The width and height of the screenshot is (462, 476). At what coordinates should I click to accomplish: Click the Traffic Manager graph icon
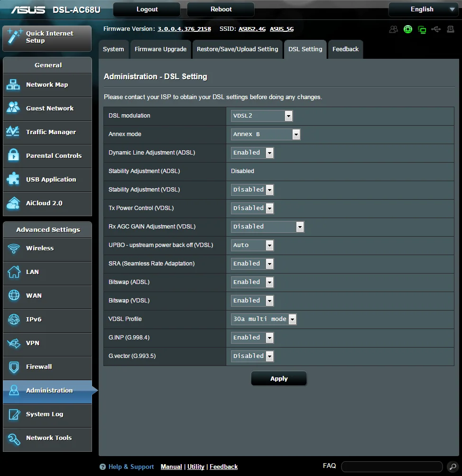coord(13,131)
